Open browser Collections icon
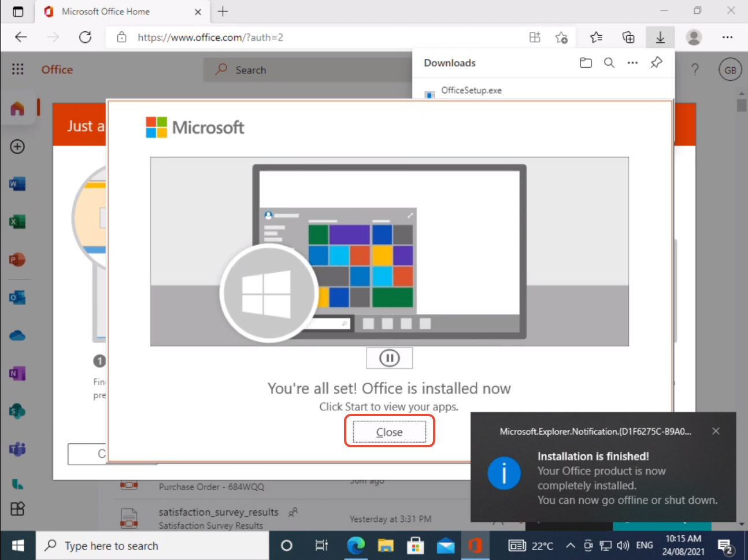748x560 pixels. [x=628, y=38]
